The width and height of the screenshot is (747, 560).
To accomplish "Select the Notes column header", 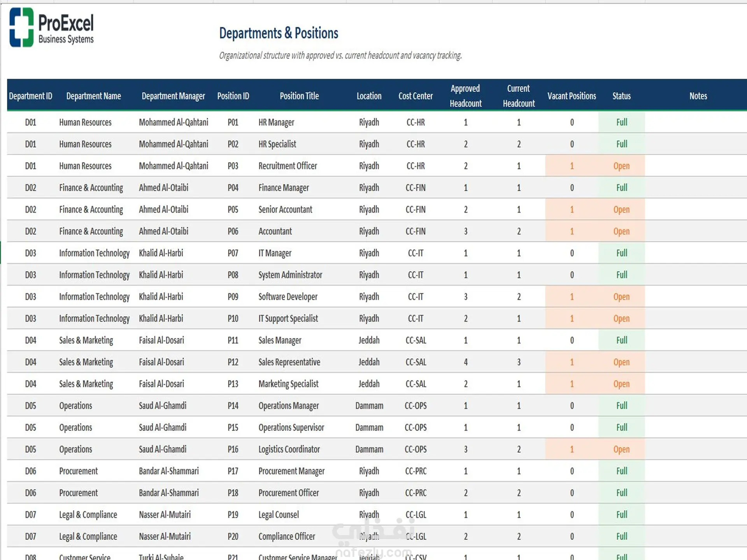I will click(x=698, y=96).
